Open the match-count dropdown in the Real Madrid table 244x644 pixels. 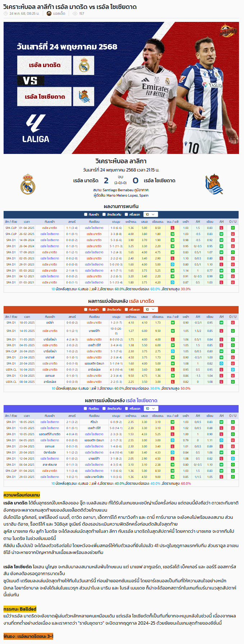151,309
